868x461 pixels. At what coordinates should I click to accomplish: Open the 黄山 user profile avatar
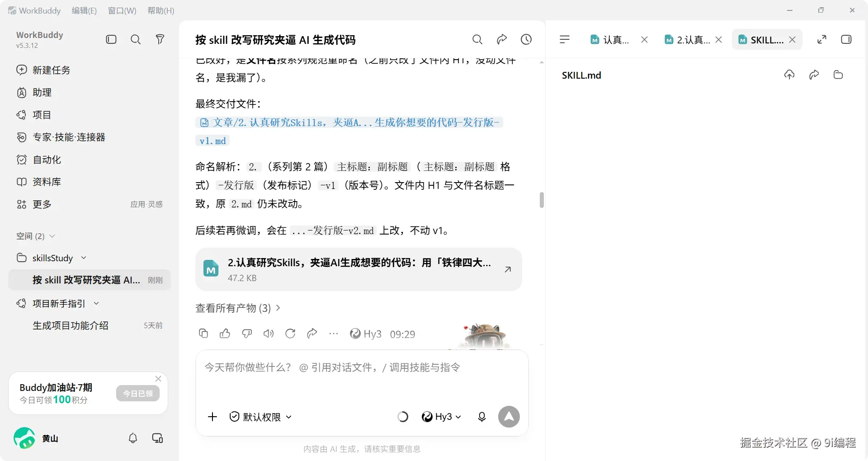click(x=24, y=438)
